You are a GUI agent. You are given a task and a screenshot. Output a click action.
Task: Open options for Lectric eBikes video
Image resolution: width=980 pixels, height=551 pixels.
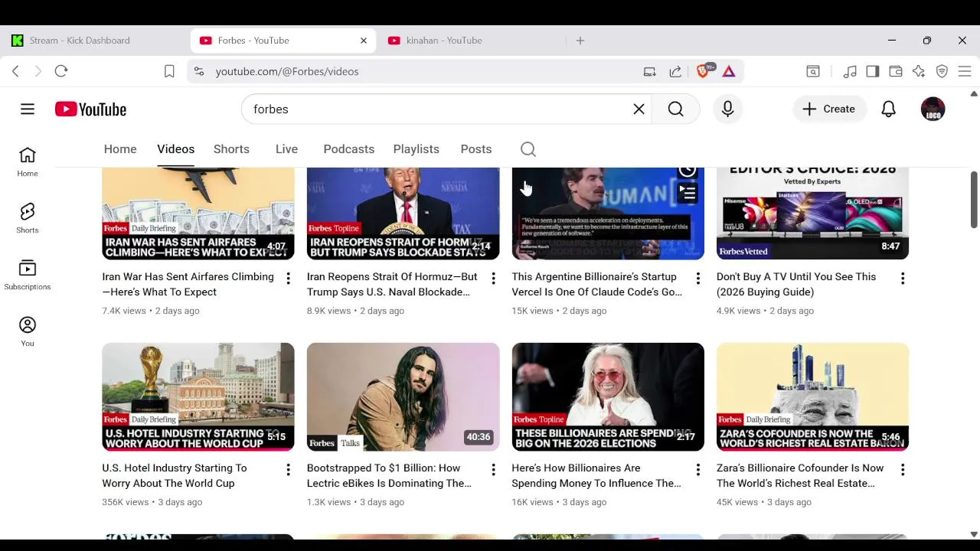pyautogui.click(x=493, y=470)
